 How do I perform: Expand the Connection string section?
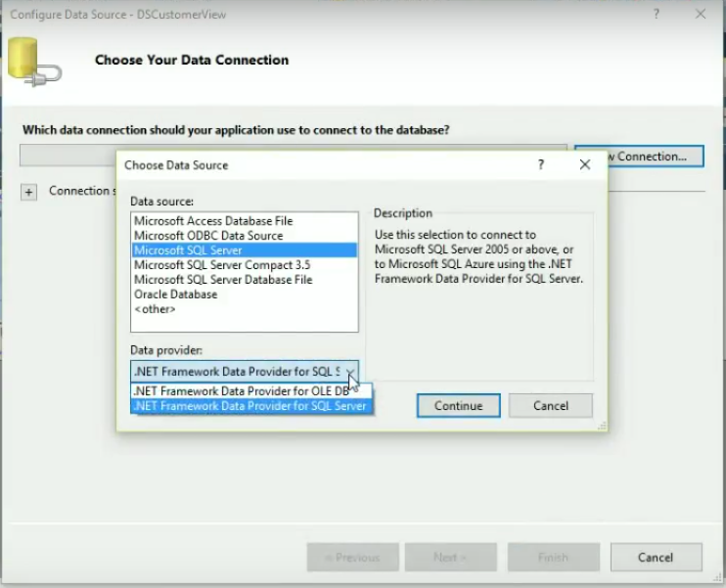click(28, 192)
